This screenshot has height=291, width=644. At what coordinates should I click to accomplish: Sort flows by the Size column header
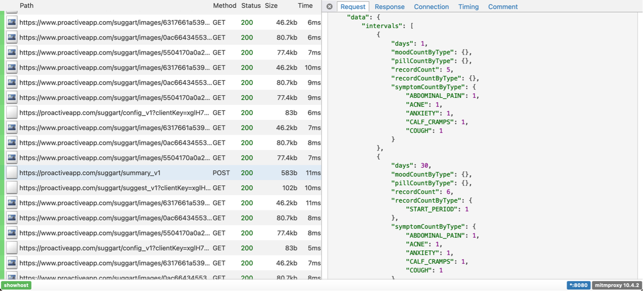[x=271, y=6]
